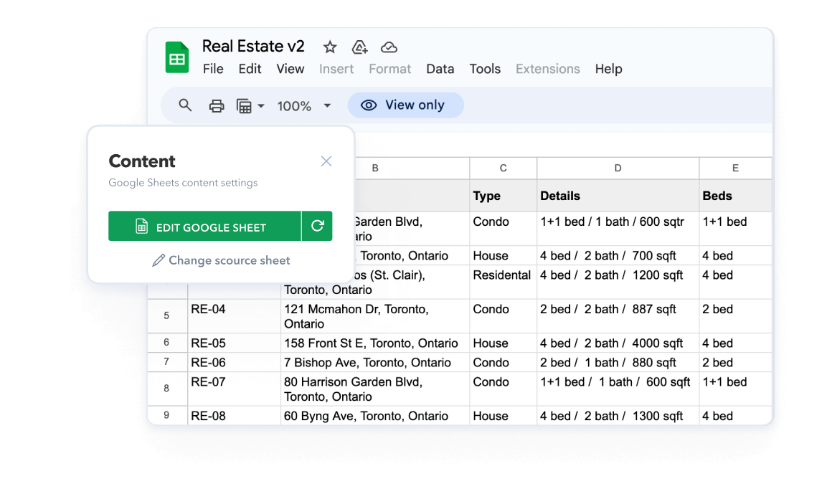
Task: Click 2 bath / 700 sqft details cell
Action: pyautogui.click(x=618, y=256)
